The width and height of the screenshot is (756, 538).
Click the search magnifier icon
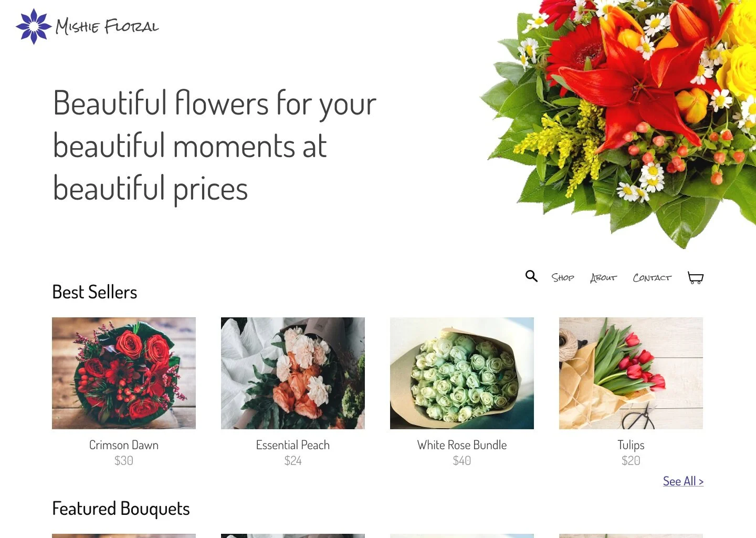click(531, 276)
